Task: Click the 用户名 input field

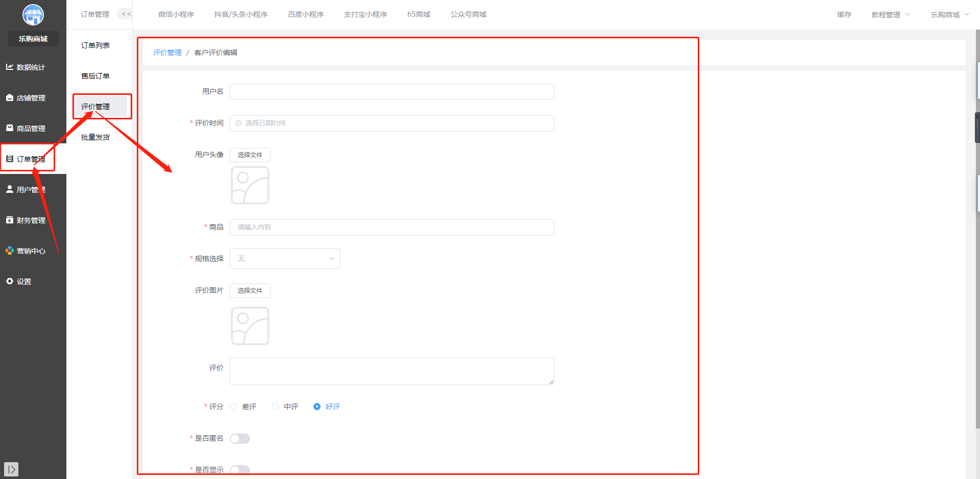Action: tap(391, 92)
